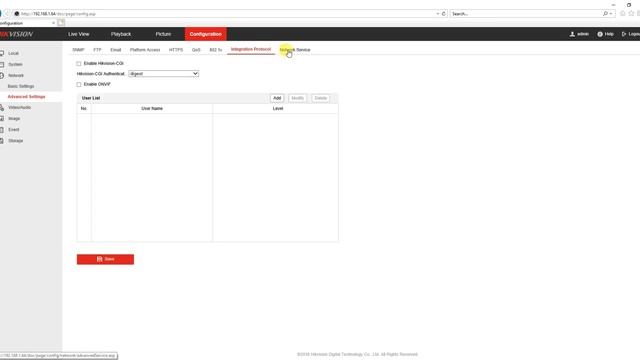Open Hikvision-CGI Authentication dropdown

click(x=164, y=74)
